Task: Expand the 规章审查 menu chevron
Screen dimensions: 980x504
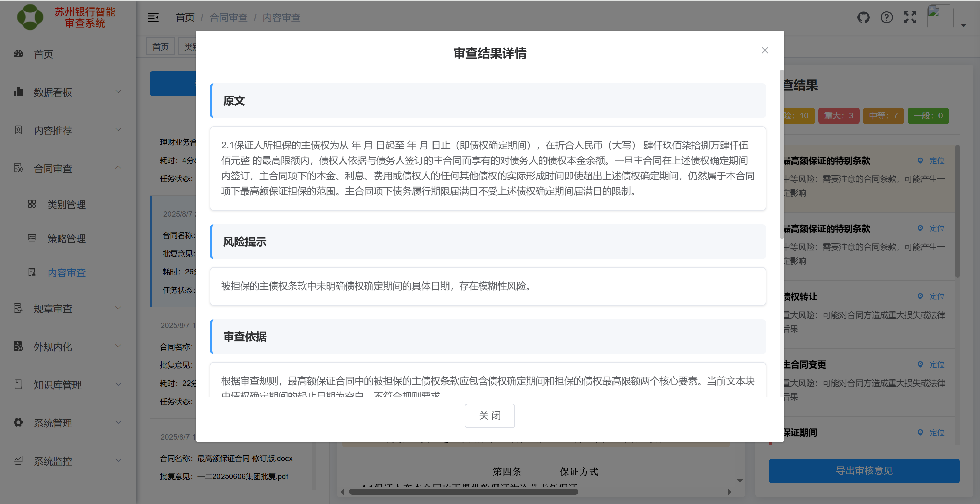Action: coord(118,308)
